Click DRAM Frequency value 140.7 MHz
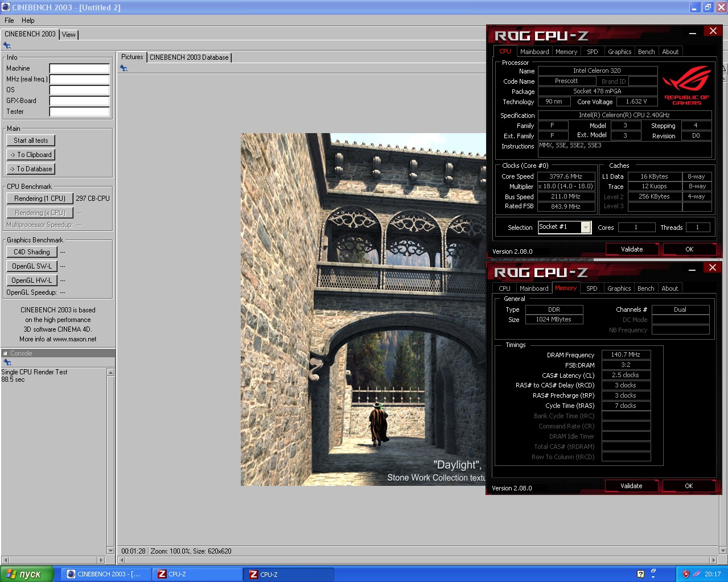The width and height of the screenshot is (728, 582). point(626,354)
